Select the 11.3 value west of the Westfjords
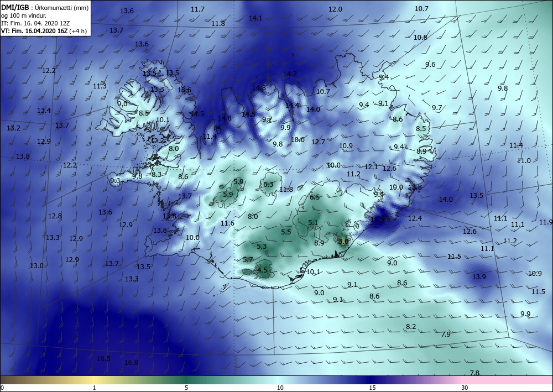Image resolution: width=553 pixels, height=392 pixels. pos(100,86)
